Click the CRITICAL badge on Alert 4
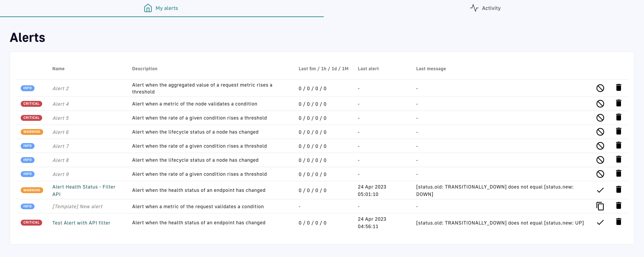The width and height of the screenshot is (644, 257). click(31, 104)
